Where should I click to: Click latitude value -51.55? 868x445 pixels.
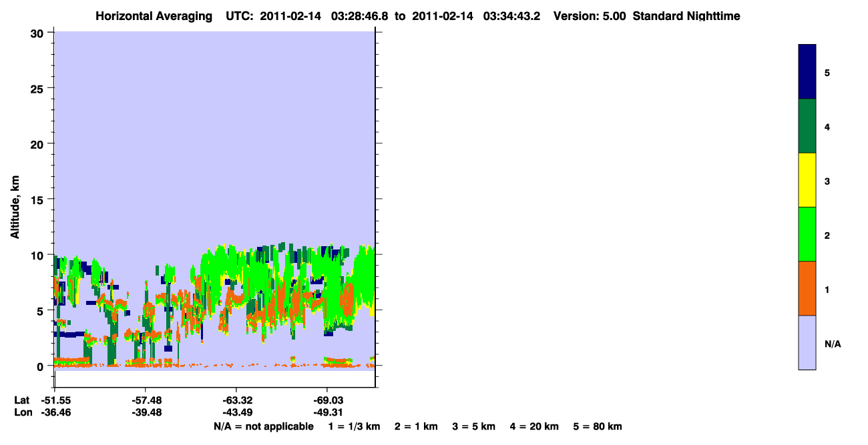point(56,400)
